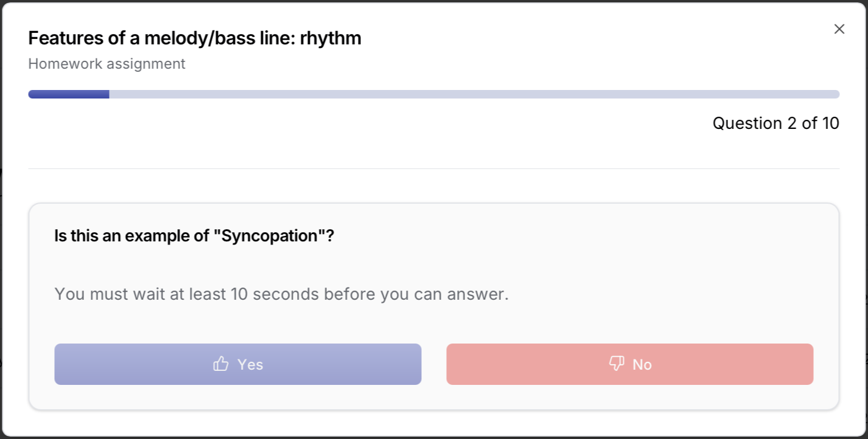Click the 'Question 2 of 10' counter
The height and width of the screenshot is (439, 868).
pyautogui.click(x=776, y=123)
